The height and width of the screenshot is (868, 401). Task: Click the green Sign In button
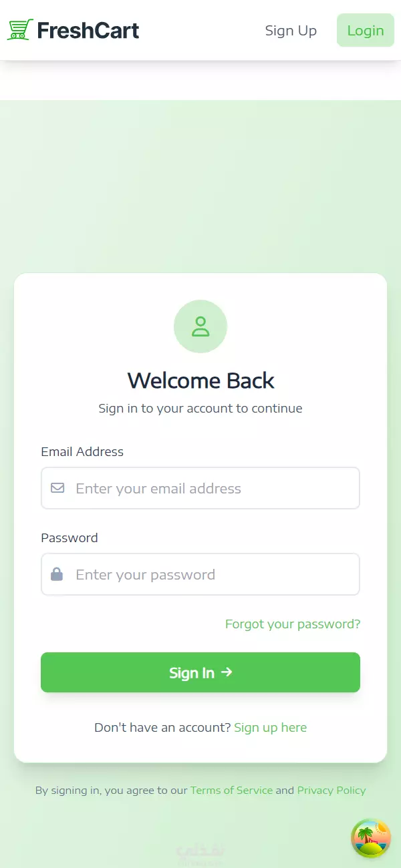click(200, 672)
